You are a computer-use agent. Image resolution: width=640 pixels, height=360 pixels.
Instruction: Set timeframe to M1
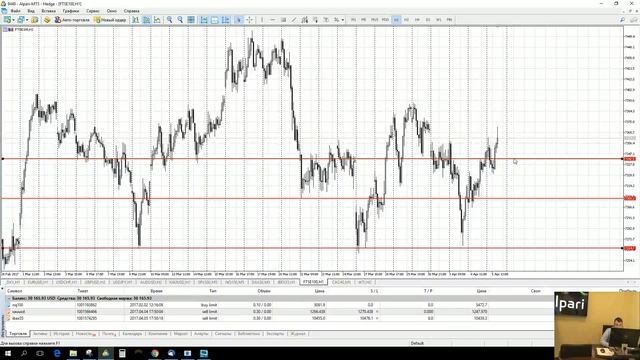coord(353,20)
